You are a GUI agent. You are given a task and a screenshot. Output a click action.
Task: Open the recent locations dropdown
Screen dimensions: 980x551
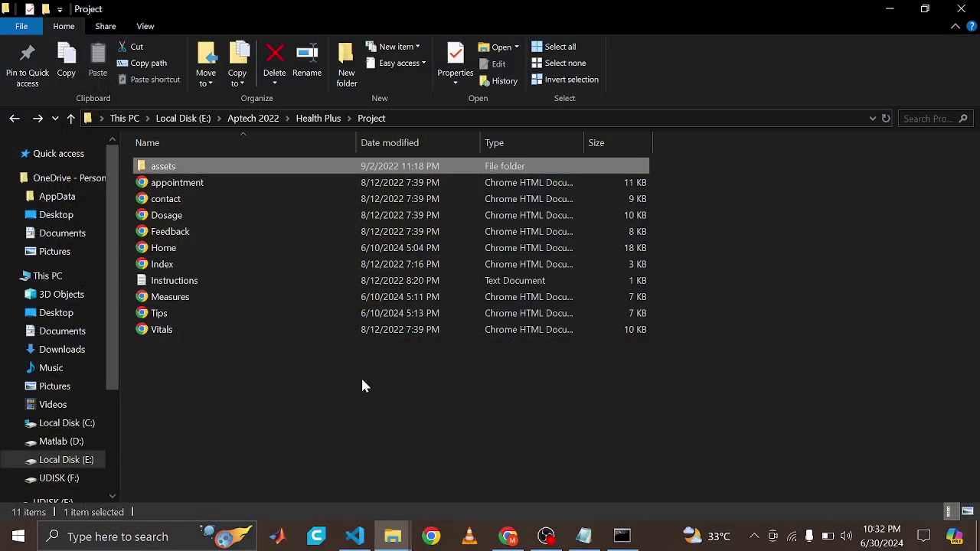55,119
